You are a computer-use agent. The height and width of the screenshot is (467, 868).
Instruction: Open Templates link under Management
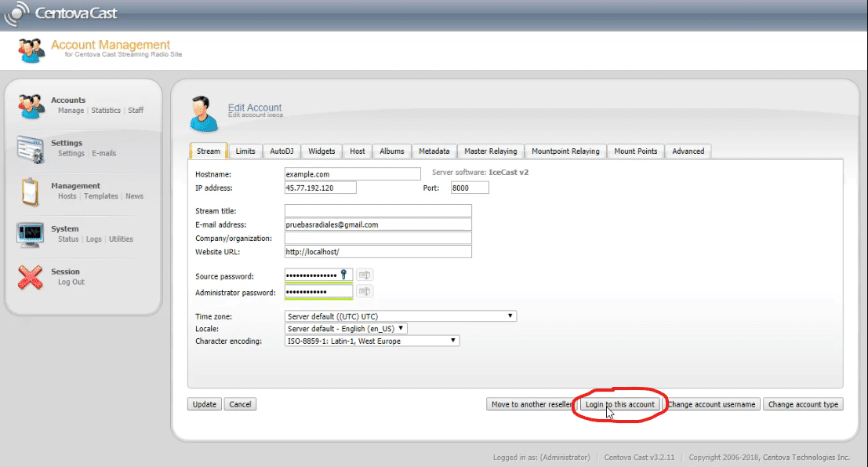[100, 196]
